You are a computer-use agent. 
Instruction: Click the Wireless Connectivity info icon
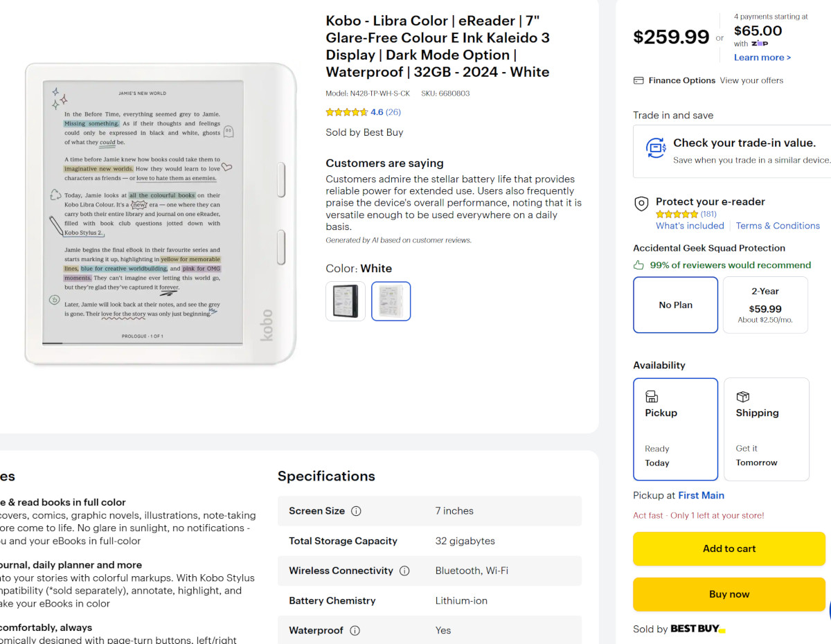click(x=404, y=571)
